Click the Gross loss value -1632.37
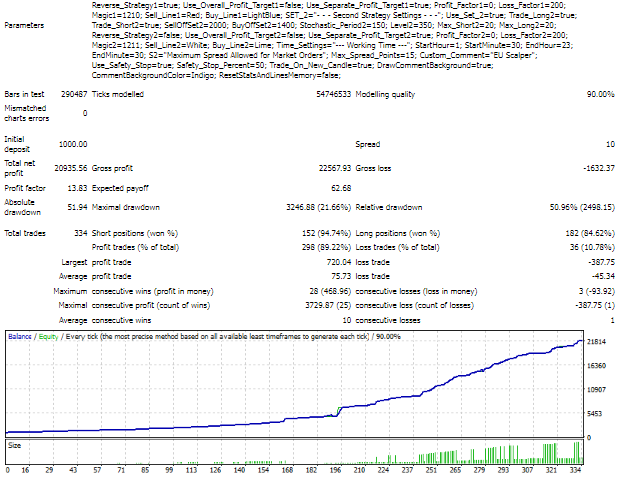This screenshot has height=480, width=640. coord(599,168)
